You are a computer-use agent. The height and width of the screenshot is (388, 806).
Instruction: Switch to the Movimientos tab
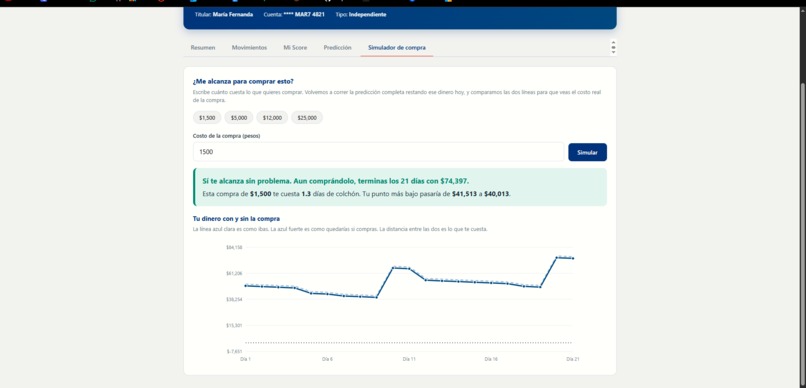pyautogui.click(x=249, y=48)
